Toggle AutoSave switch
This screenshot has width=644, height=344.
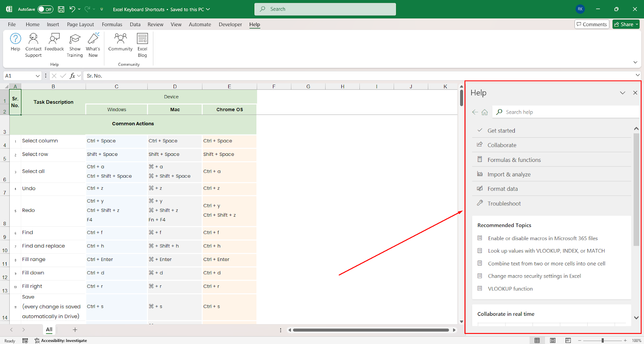pyautogui.click(x=45, y=9)
